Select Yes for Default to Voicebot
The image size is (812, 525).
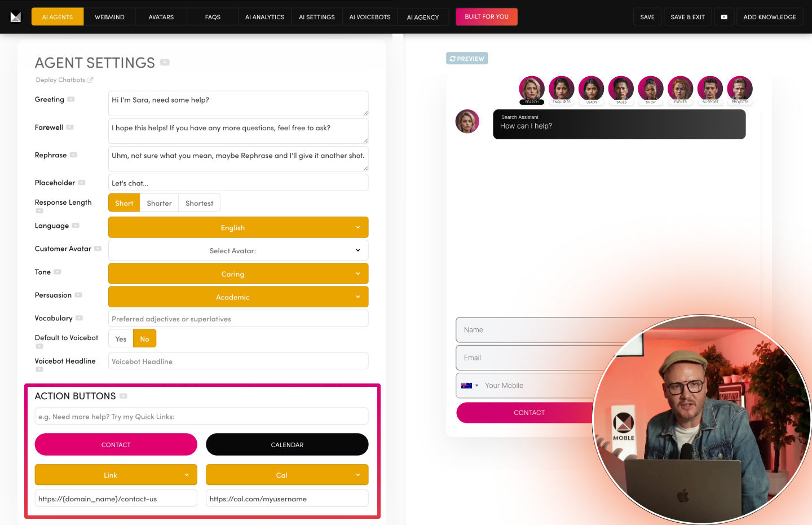(x=121, y=339)
